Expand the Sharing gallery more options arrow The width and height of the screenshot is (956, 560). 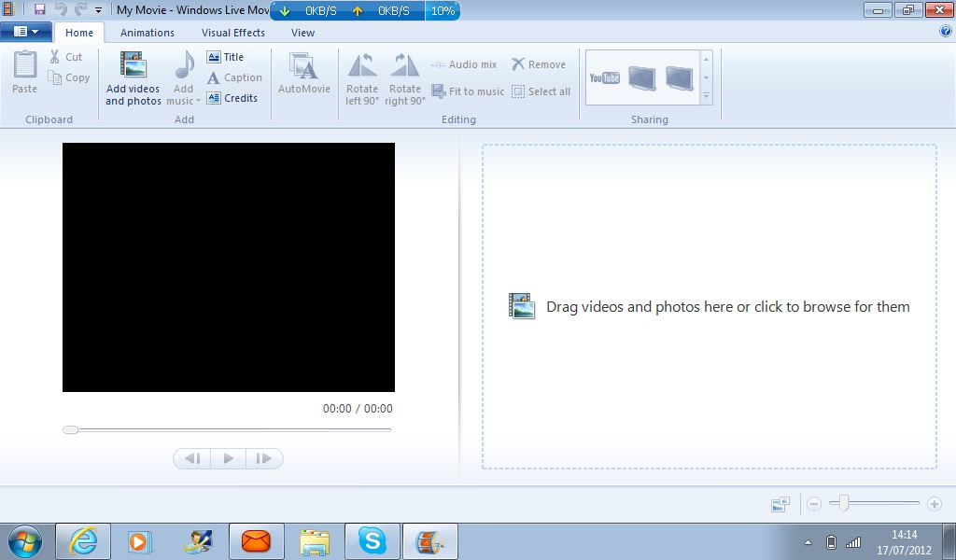[x=706, y=96]
